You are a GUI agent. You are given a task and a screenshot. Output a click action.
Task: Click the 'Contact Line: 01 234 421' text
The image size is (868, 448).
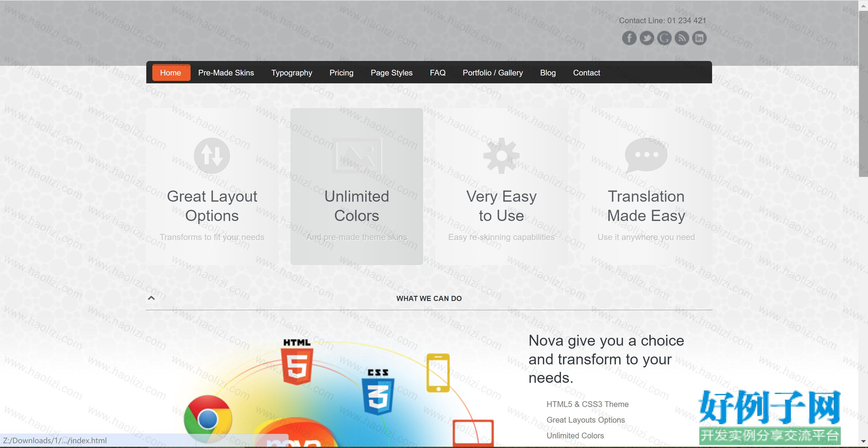coord(662,20)
